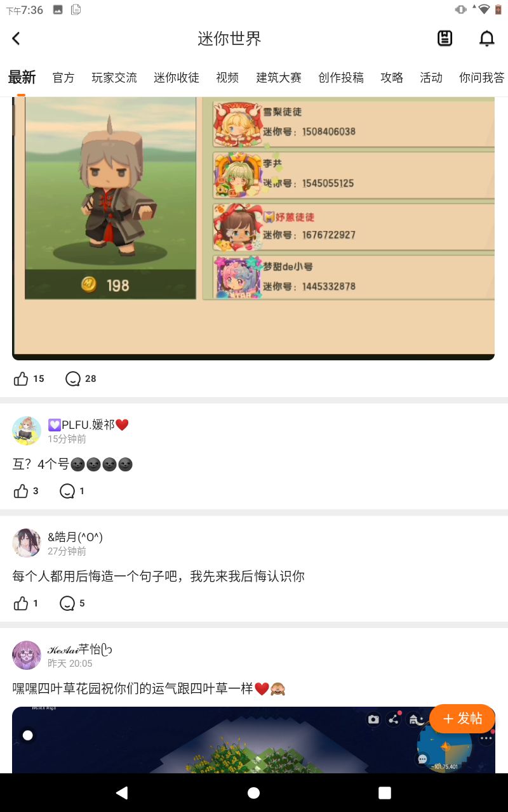
Task: Open the clipboard notes icon in header
Action: pyautogui.click(x=445, y=39)
